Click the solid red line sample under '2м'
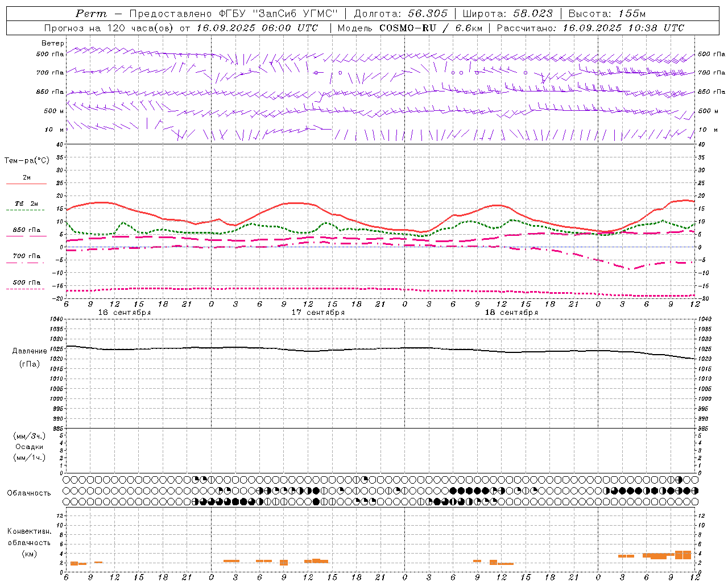Screen dimensions: 728x582 26,184
